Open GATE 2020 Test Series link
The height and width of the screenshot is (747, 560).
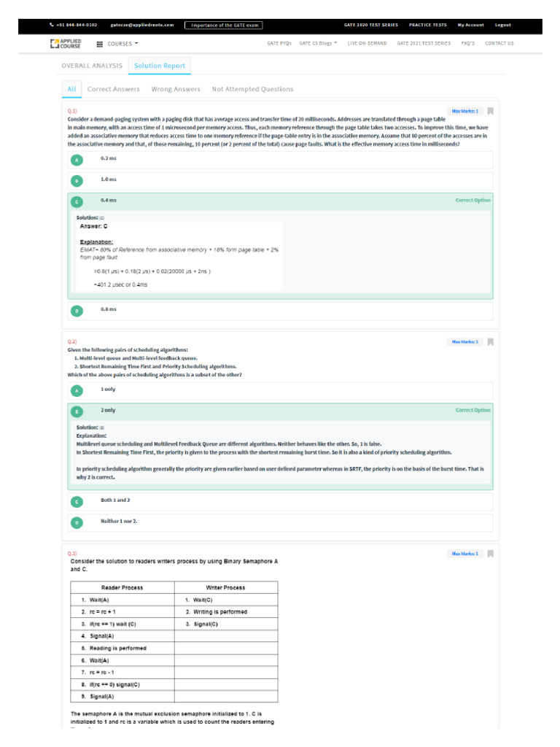371,25
